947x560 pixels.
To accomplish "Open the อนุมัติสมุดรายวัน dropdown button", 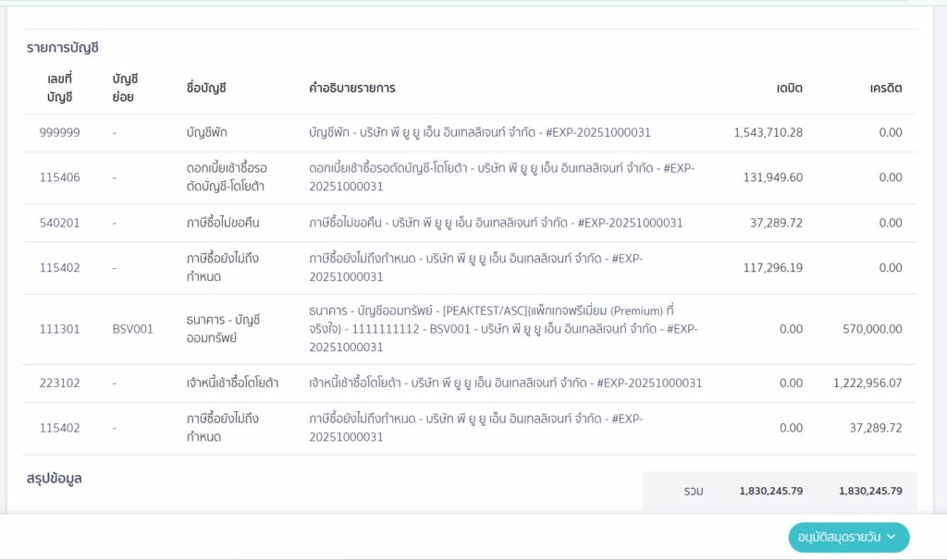I will [848, 537].
